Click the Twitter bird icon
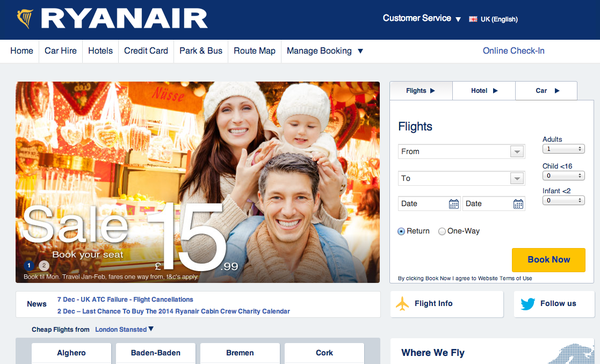The height and width of the screenshot is (364, 600). click(528, 304)
